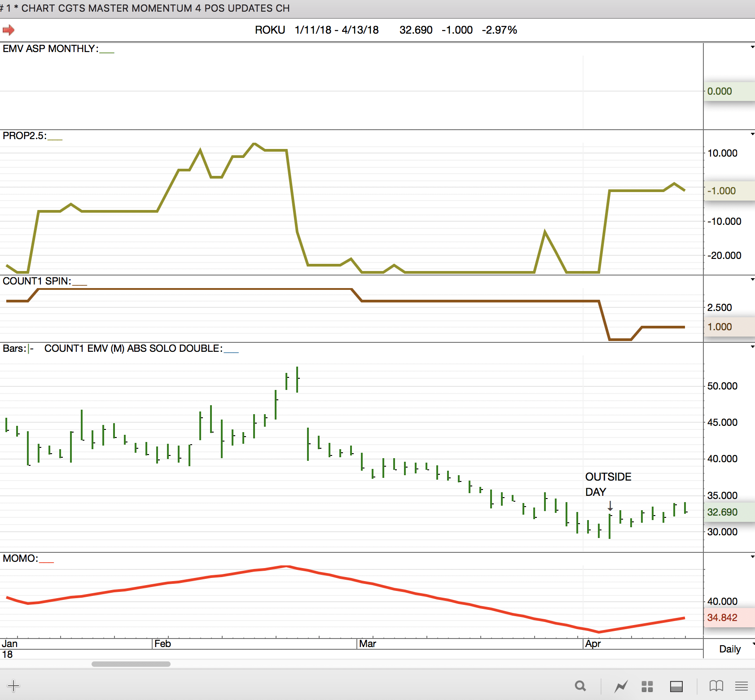755x700 pixels.
Task: Expand the PROP2.5 pane scale menu arrow
Action: tap(752, 134)
